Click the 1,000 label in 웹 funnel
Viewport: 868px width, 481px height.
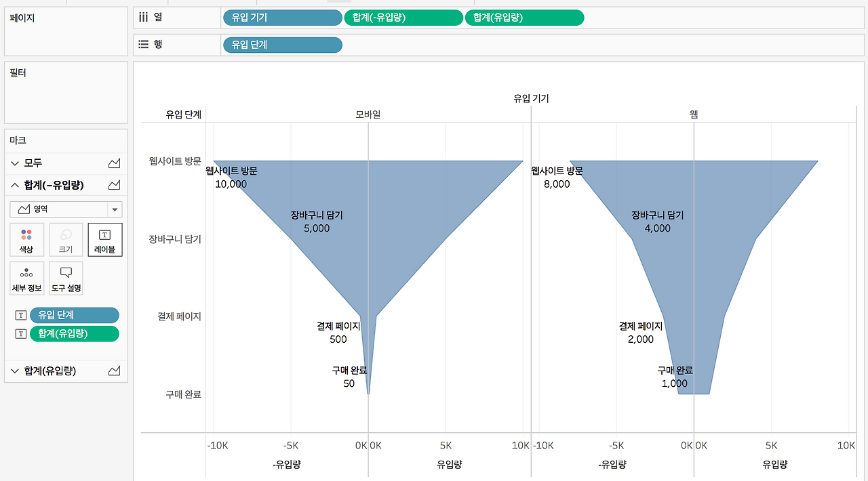point(675,383)
